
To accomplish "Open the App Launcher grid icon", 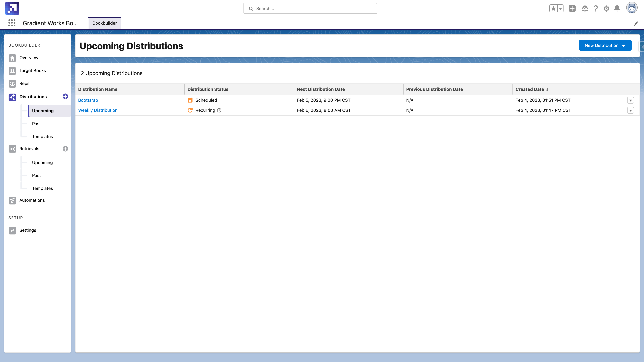I will click(12, 23).
